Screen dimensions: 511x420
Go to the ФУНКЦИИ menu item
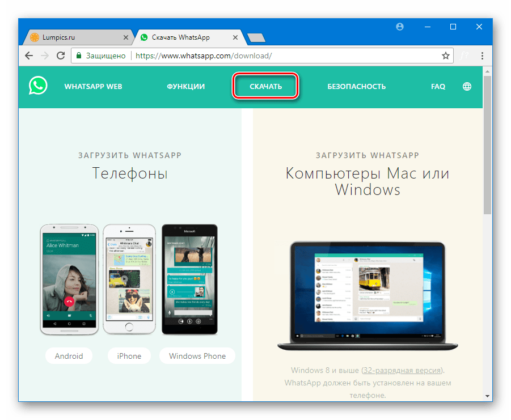pos(185,87)
